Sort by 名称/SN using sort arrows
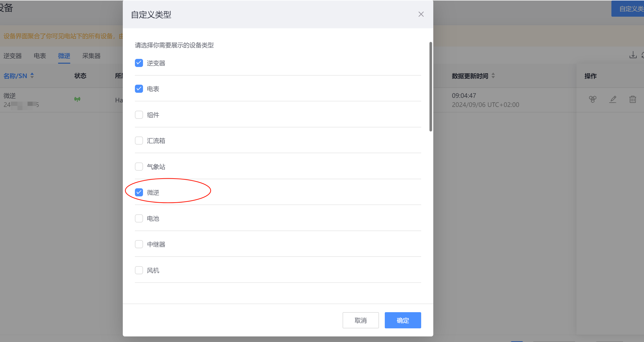The image size is (644, 342). [x=32, y=76]
